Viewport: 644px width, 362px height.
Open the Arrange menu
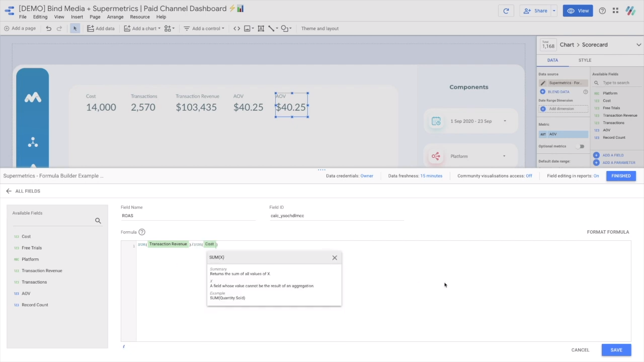(x=115, y=17)
